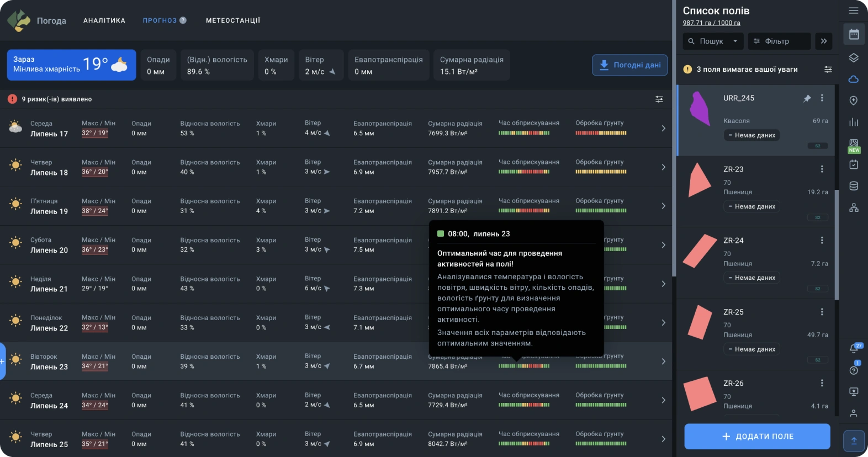Select the ZR-25 field shape thumbnail
868x457 pixels.
coord(700,322)
